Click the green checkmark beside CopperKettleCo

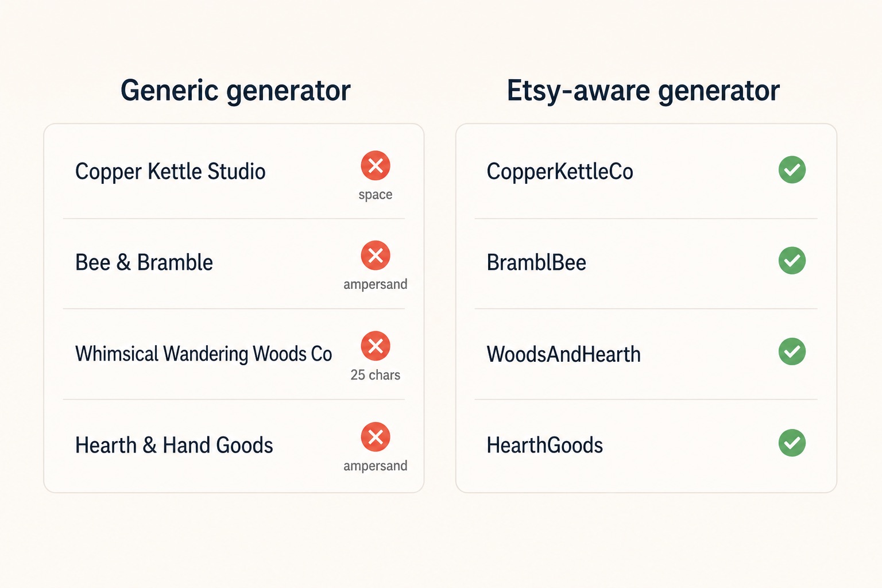tap(792, 170)
